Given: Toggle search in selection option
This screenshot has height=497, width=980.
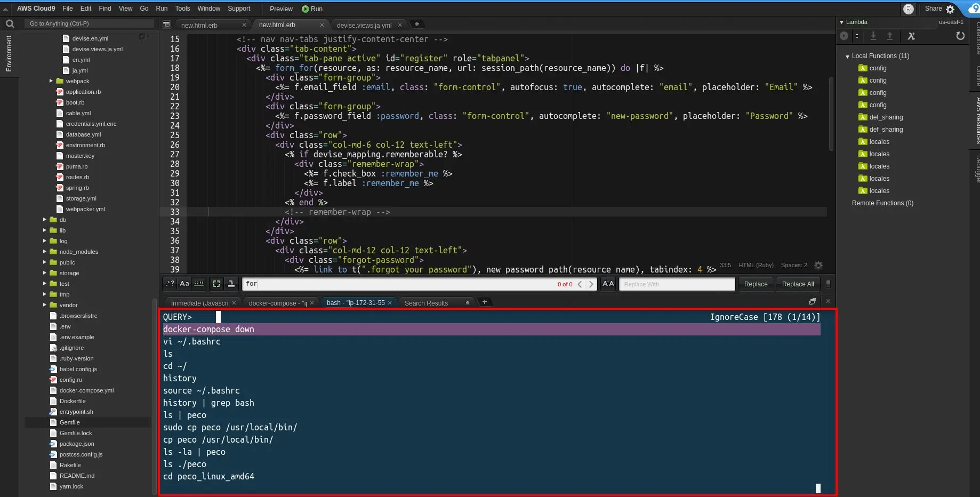Looking at the screenshot, I should pos(216,284).
